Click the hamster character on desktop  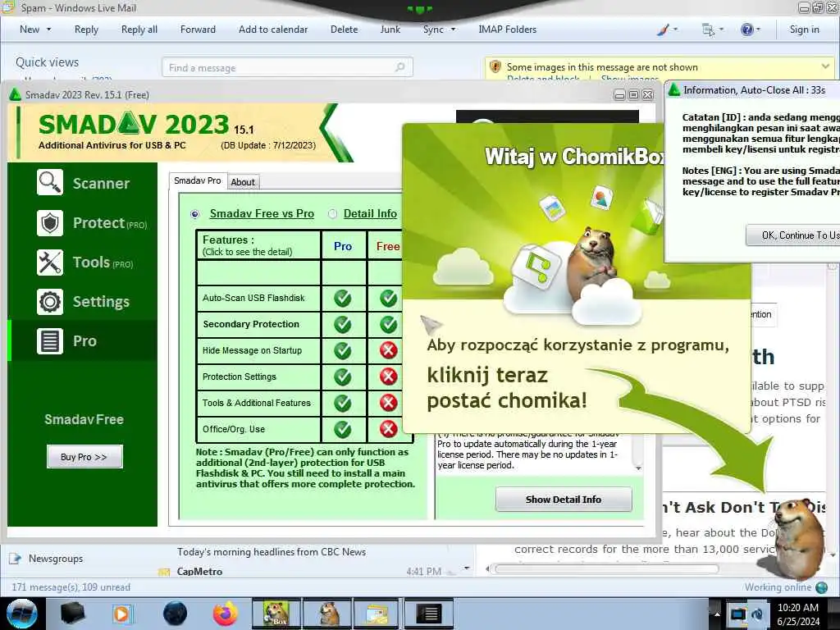(798, 538)
